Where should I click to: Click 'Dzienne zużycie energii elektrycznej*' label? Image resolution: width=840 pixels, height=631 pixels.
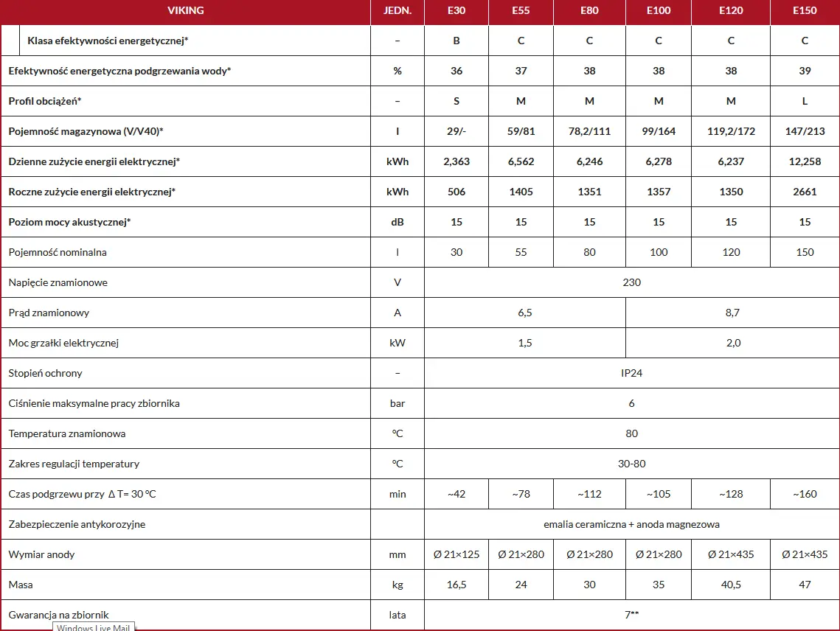tap(94, 161)
